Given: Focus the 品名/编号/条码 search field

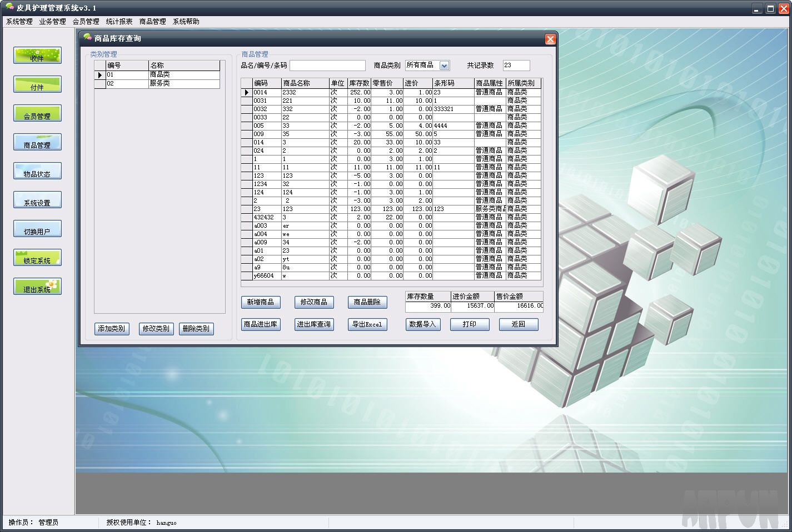Looking at the screenshot, I should tap(327, 66).
